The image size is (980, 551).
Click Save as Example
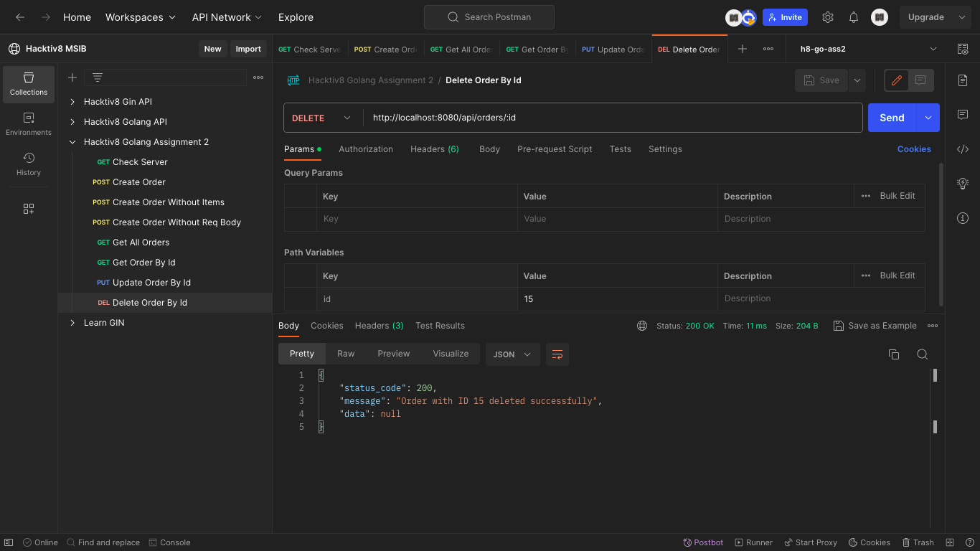click(x=875, y=326)
